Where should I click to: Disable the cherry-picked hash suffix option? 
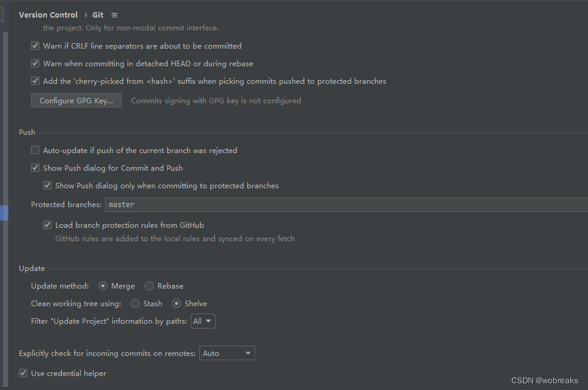(35, 81)
